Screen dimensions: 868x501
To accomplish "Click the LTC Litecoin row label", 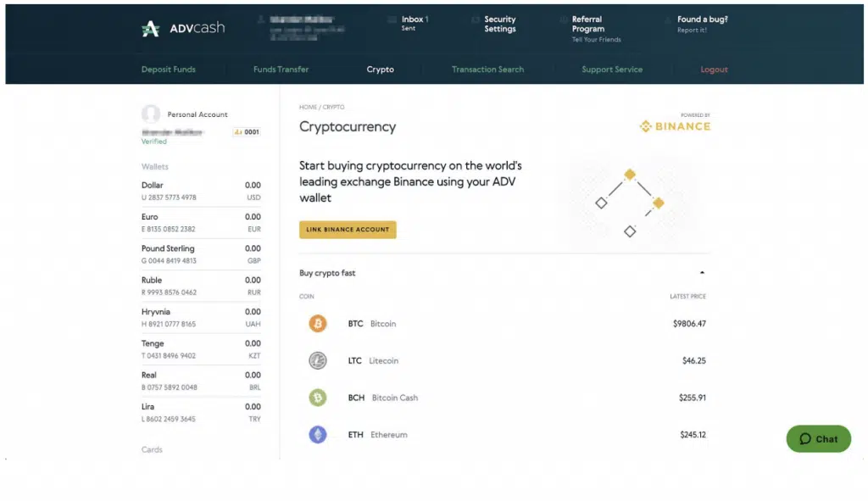I will [x=373, y=360].
